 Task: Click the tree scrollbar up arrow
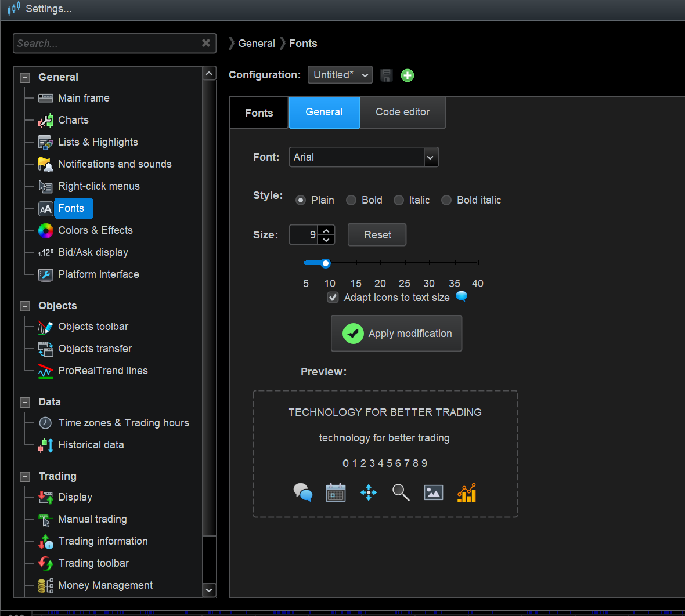[x=209, y=73]
